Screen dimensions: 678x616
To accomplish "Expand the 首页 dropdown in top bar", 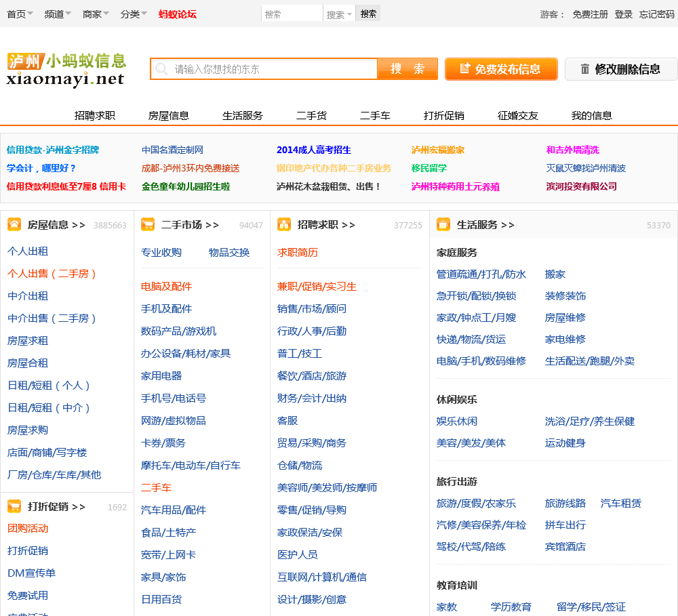I will (20, 14).
